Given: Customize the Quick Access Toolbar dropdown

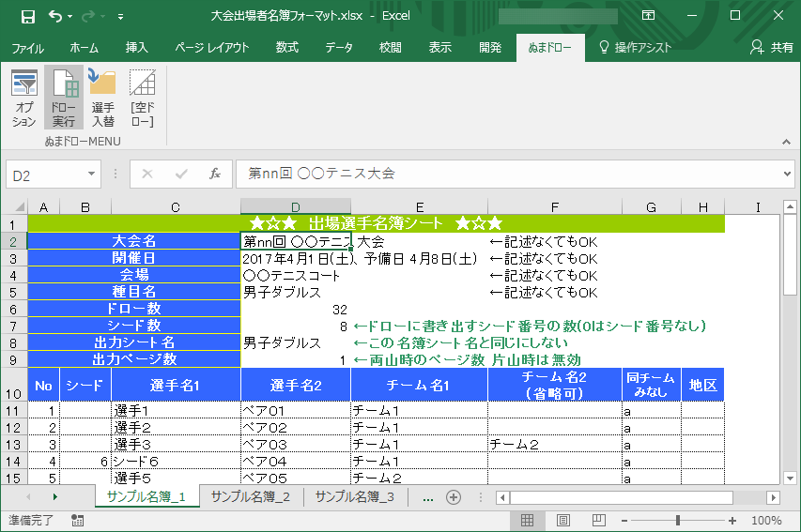Looking at the screenshot, I should pos(120,17).
